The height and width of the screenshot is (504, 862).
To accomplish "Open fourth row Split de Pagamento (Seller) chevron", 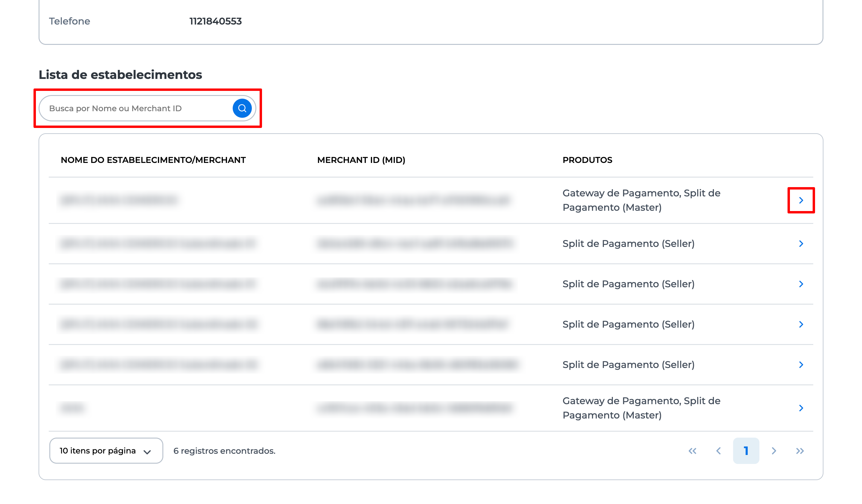I will coord(801,324).
